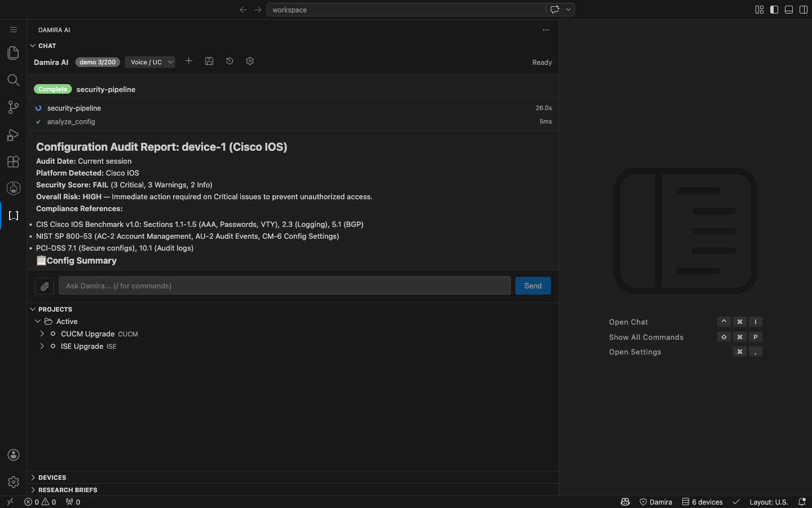Viewport: 812px width, 508px height.
Task: Open the Accounts icon in activity bar
Action: [14, 455]
